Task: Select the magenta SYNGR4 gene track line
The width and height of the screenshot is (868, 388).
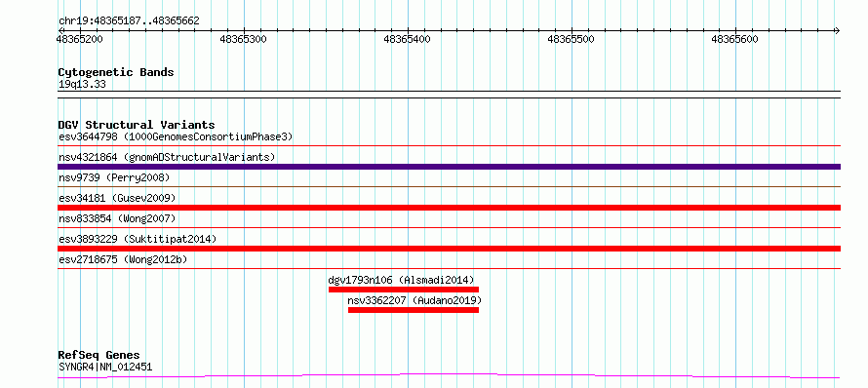Action: (449, 376)
